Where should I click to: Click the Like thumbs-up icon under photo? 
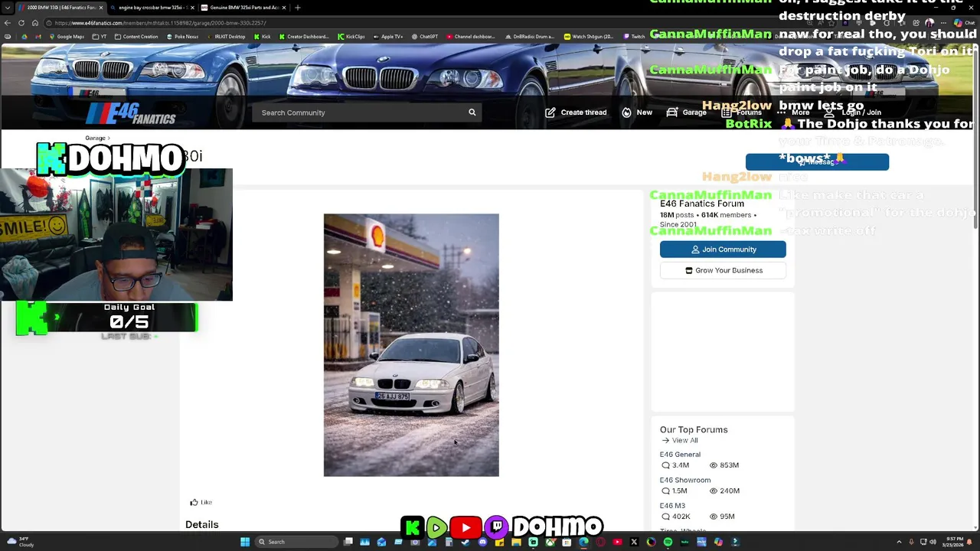click(x=194, y=502)
